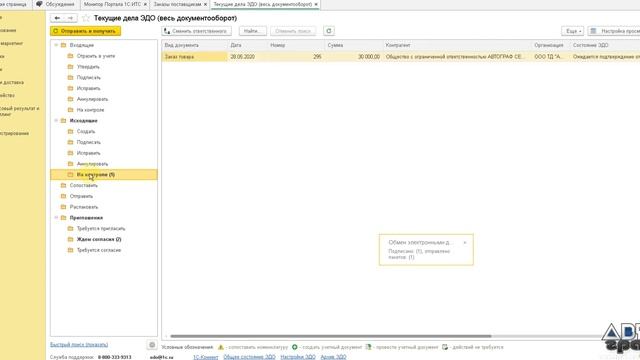Viewport: 640px width, 360px height.
Task: Switch to the 'Обсуждения' tab
Action: 56,4
